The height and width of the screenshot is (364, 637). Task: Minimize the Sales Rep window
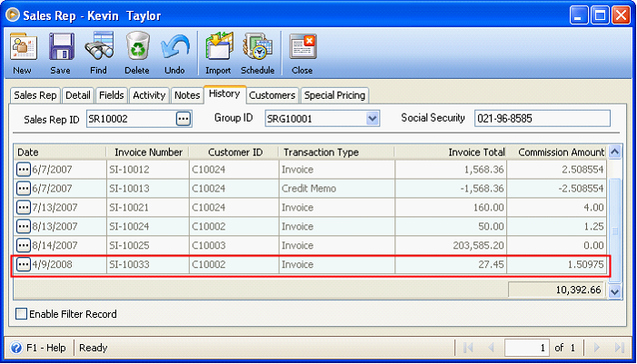click(x=579, y=15)
